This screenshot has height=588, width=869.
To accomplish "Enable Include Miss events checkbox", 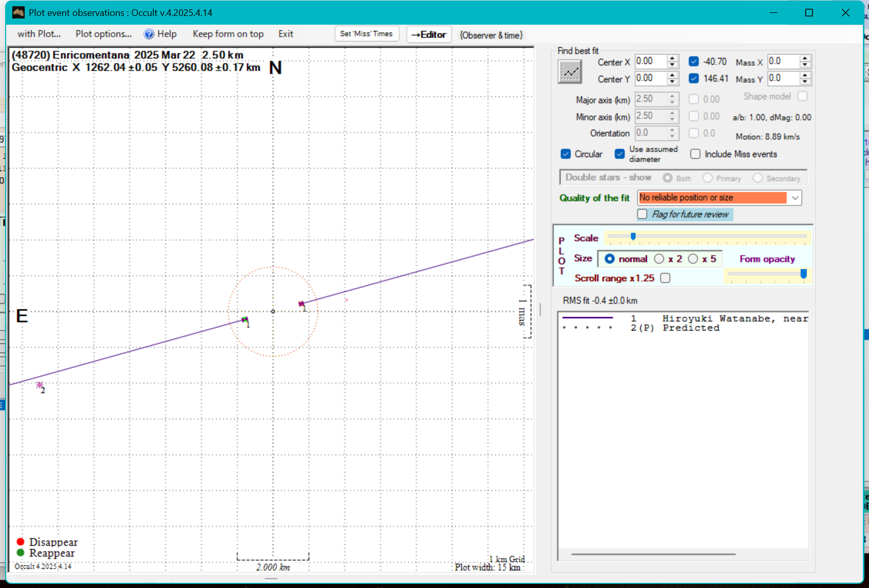I will point(695,154).
